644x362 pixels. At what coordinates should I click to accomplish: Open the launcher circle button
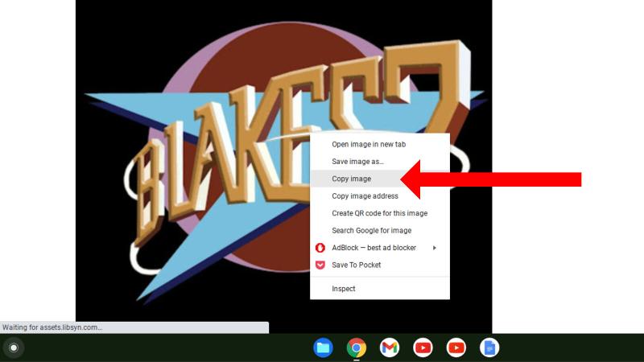click(x=14, y=348)
